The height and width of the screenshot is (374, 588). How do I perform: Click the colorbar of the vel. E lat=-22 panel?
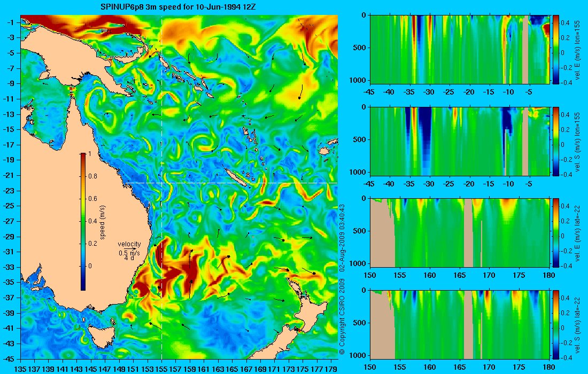click(x=555, y=233)
